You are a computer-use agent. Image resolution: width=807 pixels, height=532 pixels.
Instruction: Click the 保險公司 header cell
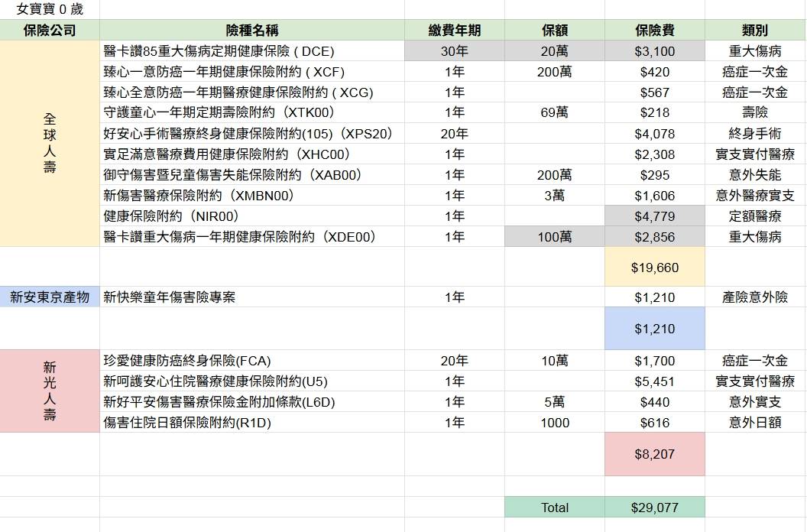(50, 31)
